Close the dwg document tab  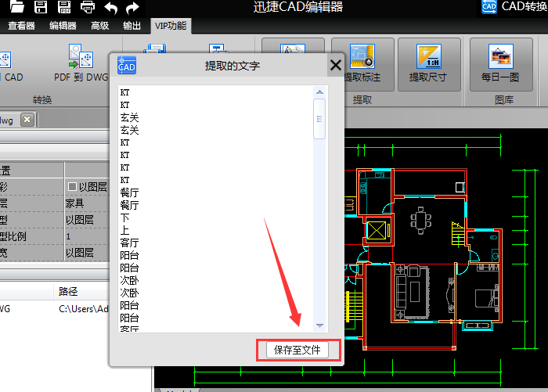[27, 120]
